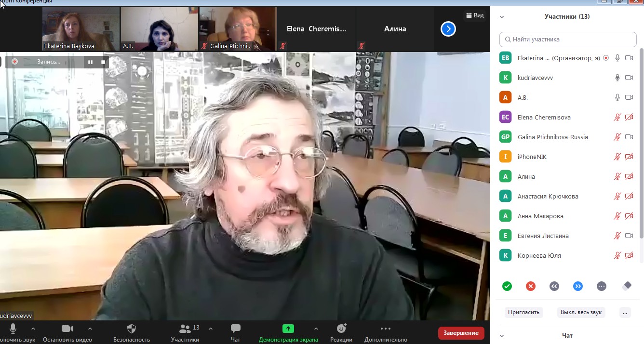Toggle Stop Video camera button
644x344 pixels.
pyautogui.click(x=67, y=329)
